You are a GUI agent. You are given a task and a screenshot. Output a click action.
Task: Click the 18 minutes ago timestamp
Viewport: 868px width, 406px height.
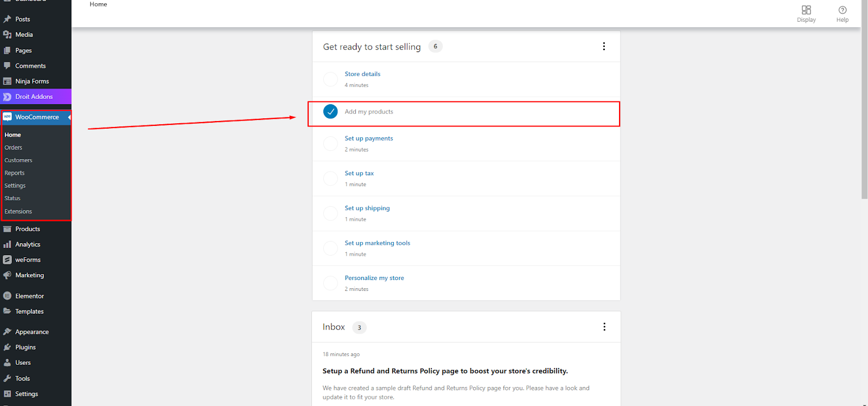coord(341,354)
